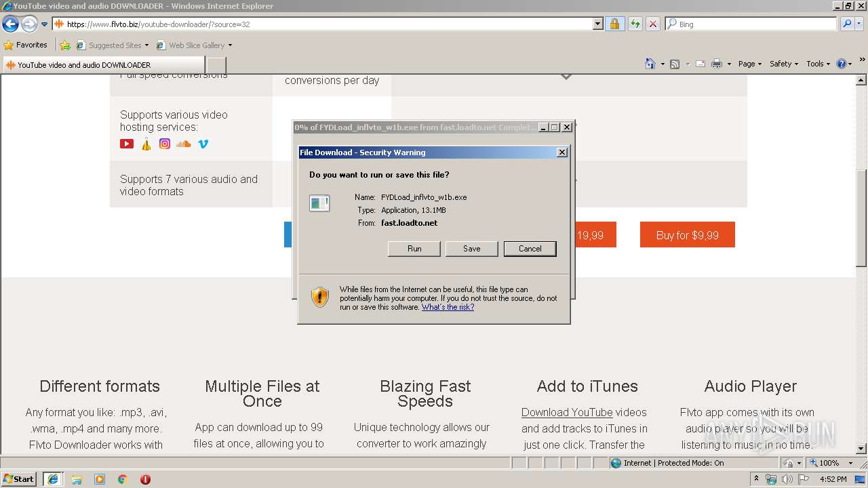Open the What's the risk? link
Image resolution: width=868 pixels, height=488 pixels.
(x=448, y=307)
